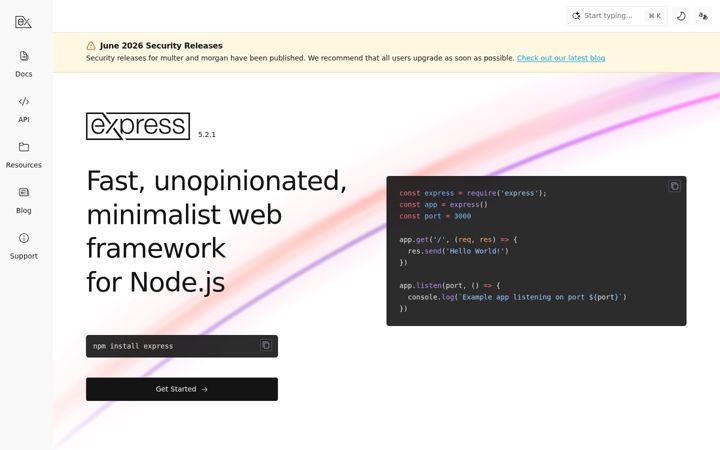Viewport: 720px width, 450px height.
Task: Click the npm install express command text
Action: [x=133, y=346]
